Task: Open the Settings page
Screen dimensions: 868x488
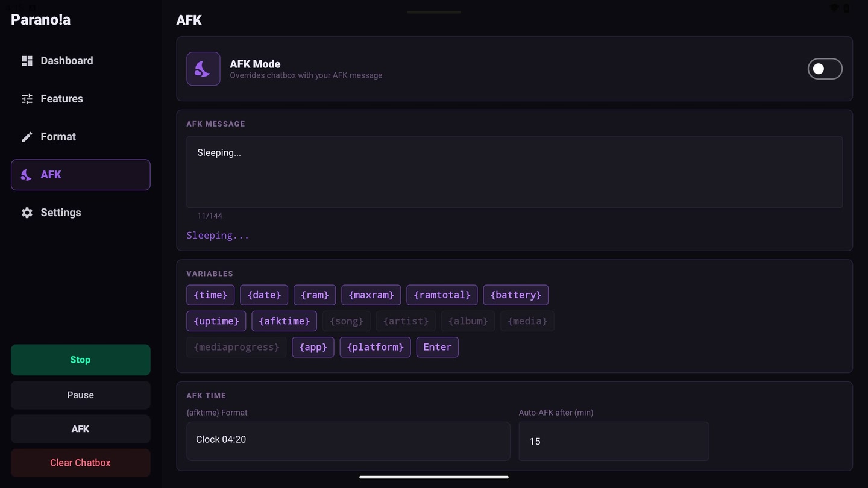Action: click(x=80, y=213)
